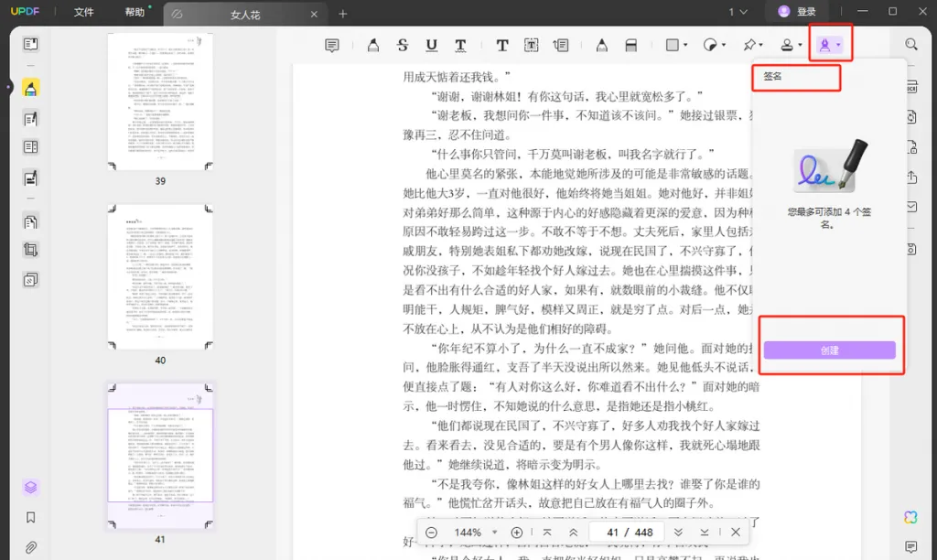Close the 女人花 tab
Image resolution: width=937 pixels, height=560 pixels.
click(x=314, y=15)
